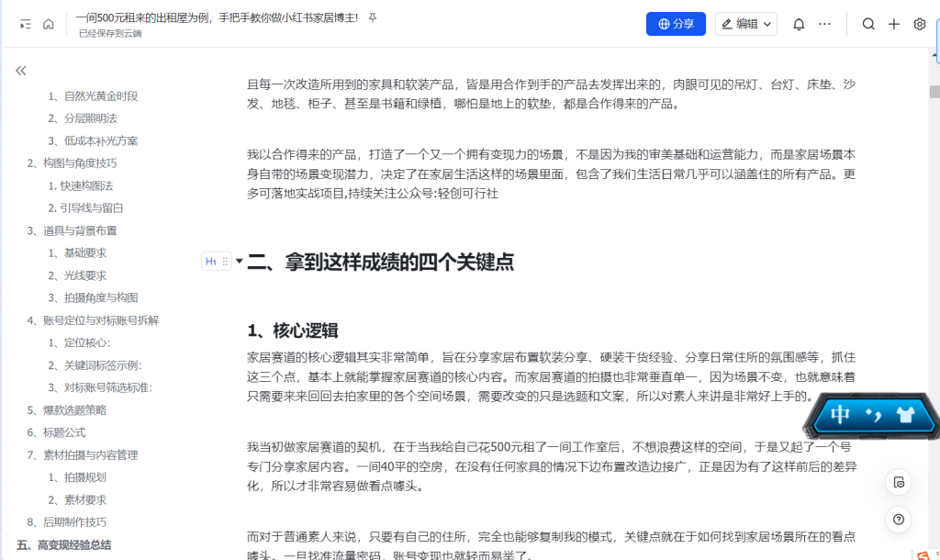Click the floating help question mark
This screenshot has height=560, width=940.
click(899, 519)
